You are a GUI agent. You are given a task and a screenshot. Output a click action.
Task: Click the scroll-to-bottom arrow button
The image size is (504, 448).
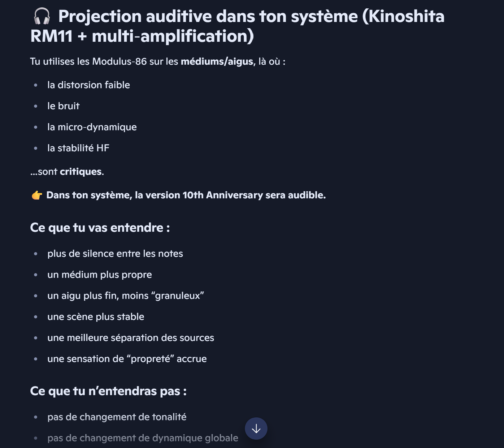click(x=256, y=429)
